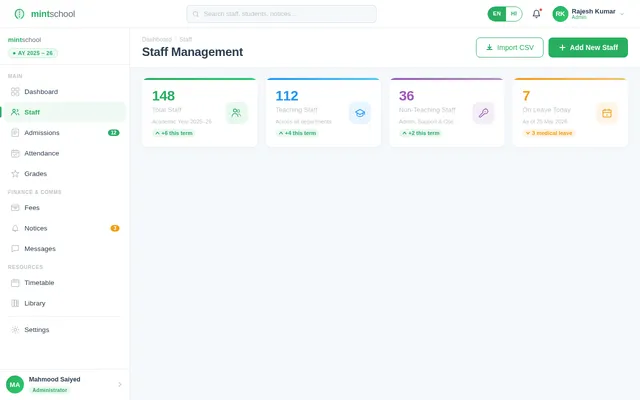Click the Add New Staff button
Screen dimensions: 640x400
[x=587, y=47]
